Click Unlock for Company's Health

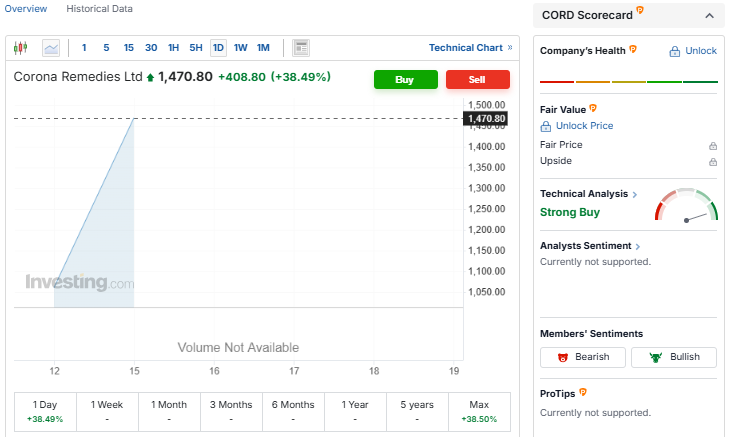(693, 51)
